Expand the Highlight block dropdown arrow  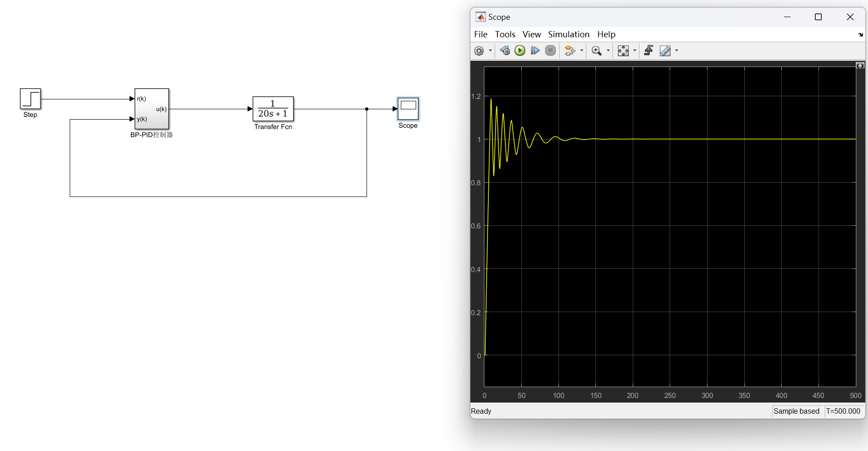(x=582, y=51)
